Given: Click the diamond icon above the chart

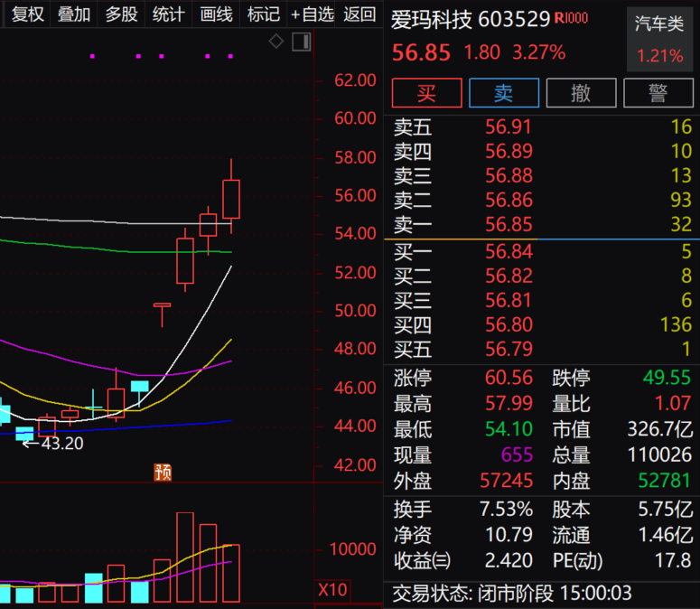Looking at the screenshot, I should point(276,42).
